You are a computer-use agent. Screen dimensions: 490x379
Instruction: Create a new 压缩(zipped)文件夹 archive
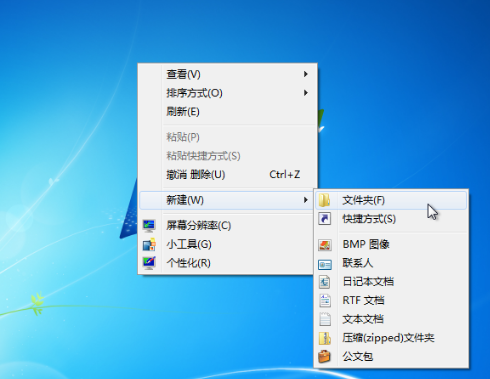(x=391, y=338)
